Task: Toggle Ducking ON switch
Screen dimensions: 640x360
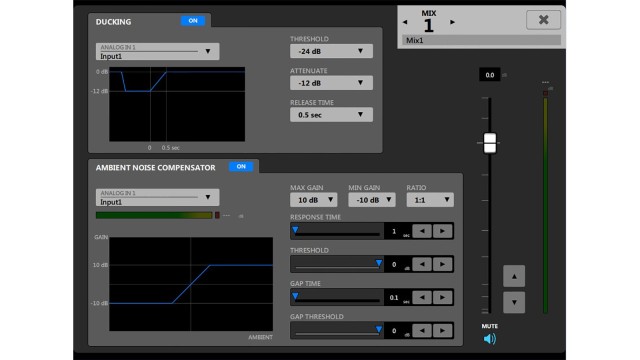Action: pos(193,21)
